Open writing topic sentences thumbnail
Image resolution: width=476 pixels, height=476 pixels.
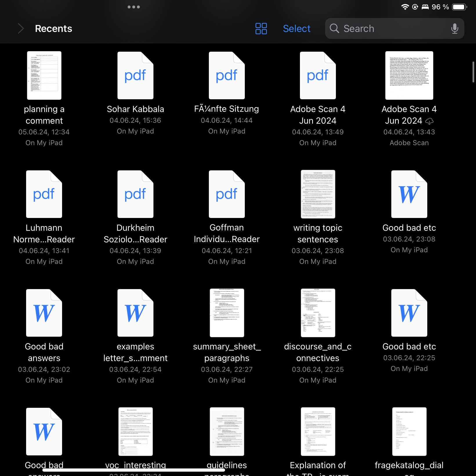[x=318, y=194]
